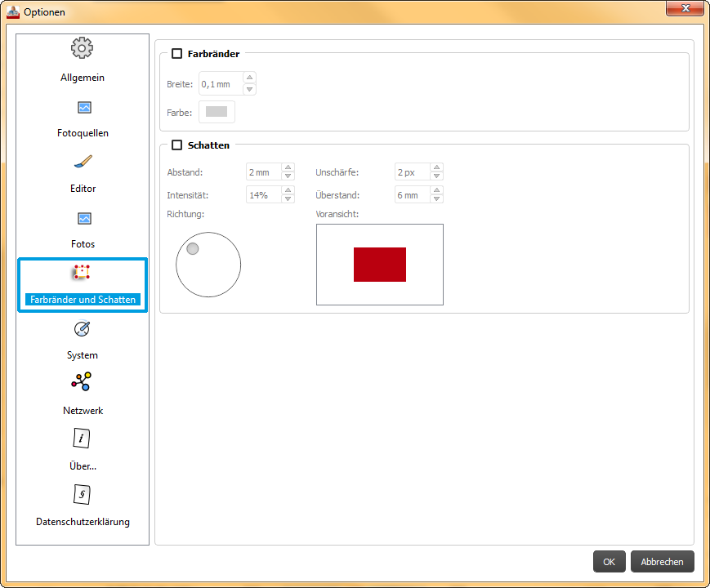The image size is (710, 588).
Task: Select the Fotos picture icon
Action: tap(83, 218)
